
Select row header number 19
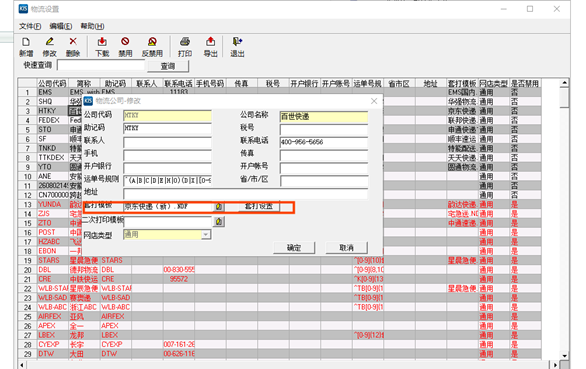point(27,260)
